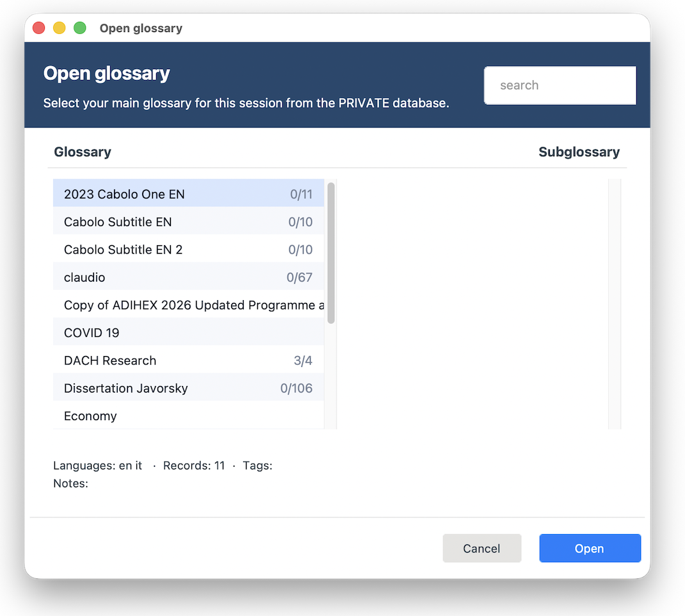This screenshot has width=685, height=616.
Task: Minimize the Open glossary window
Action: coord(60,28)
